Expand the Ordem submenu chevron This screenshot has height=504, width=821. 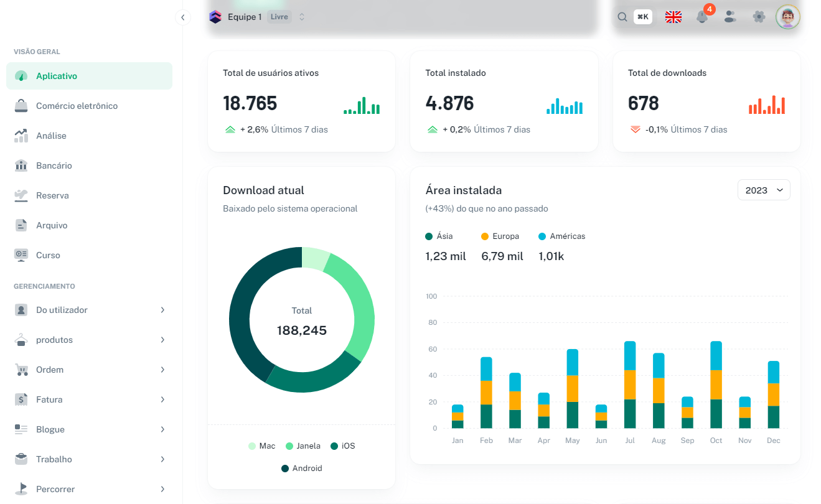pyautogui.click(x=162, y=370)
